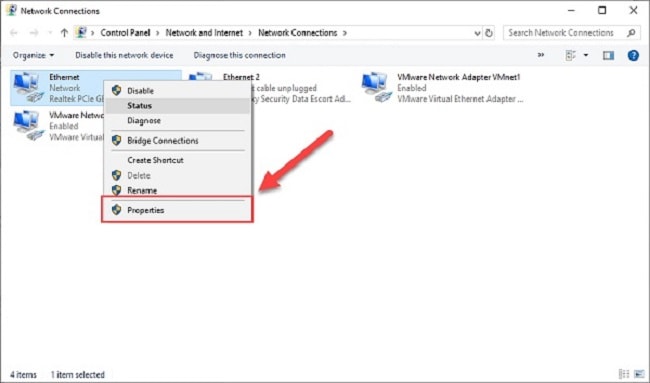Screen dimensions: 650x383
Task: Click '1 item selected' status text
Action: coord(78,375)
